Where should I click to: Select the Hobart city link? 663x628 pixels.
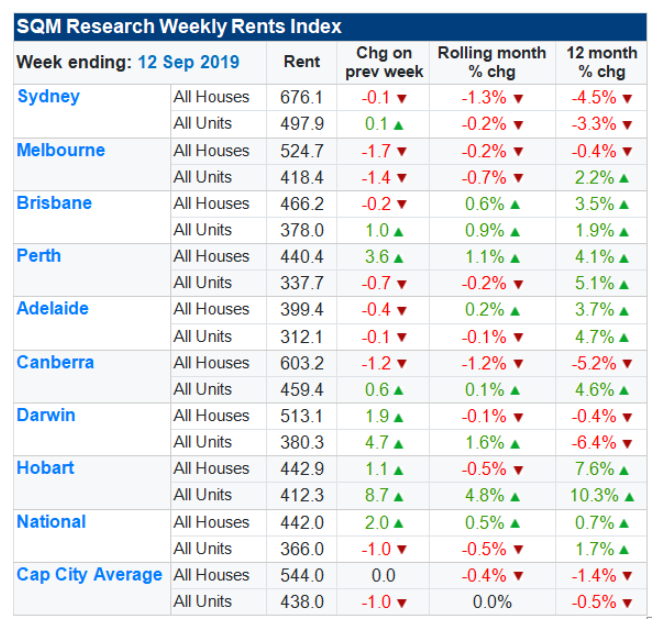pos(46,468)
